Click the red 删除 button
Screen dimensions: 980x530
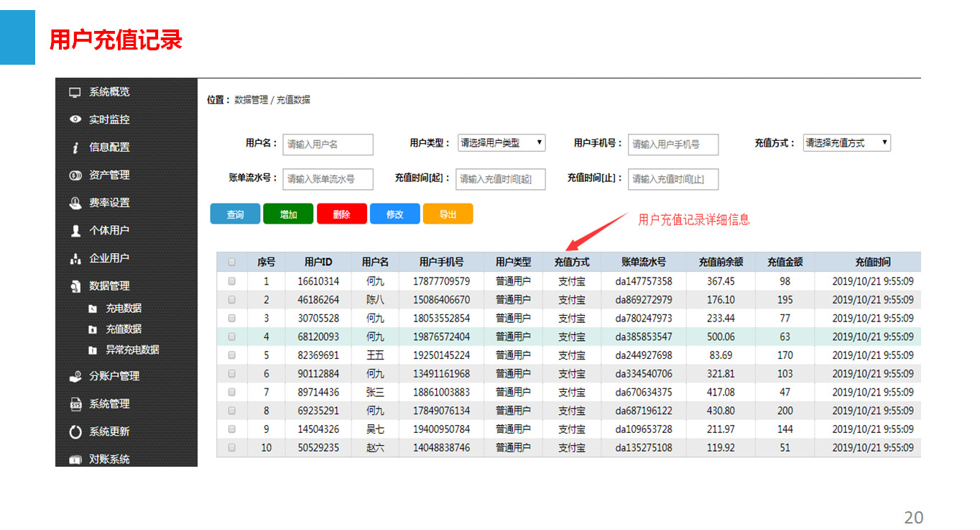[x=341, y=214]
